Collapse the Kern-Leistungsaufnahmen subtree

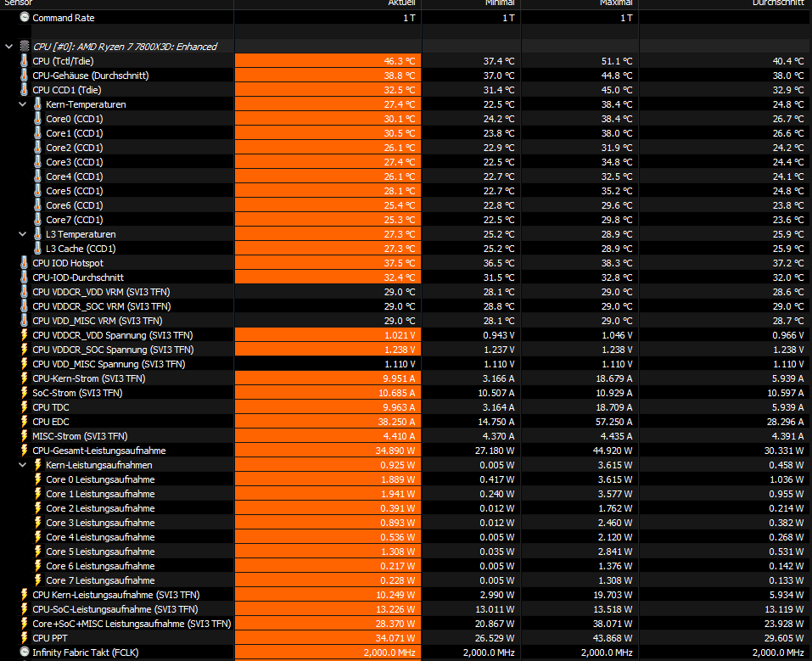(22, 465)
